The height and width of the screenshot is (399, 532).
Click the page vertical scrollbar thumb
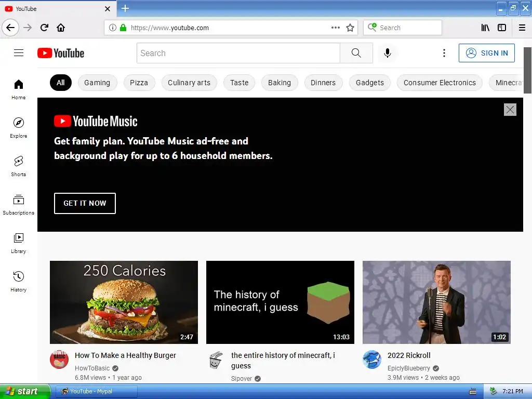(527, 70)
